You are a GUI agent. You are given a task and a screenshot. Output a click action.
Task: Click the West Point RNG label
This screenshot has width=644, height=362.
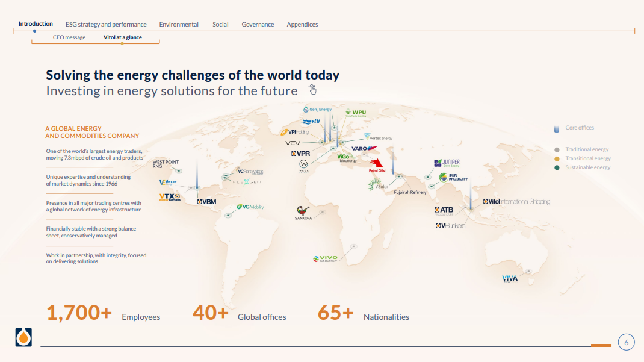[x=166, y=164]
